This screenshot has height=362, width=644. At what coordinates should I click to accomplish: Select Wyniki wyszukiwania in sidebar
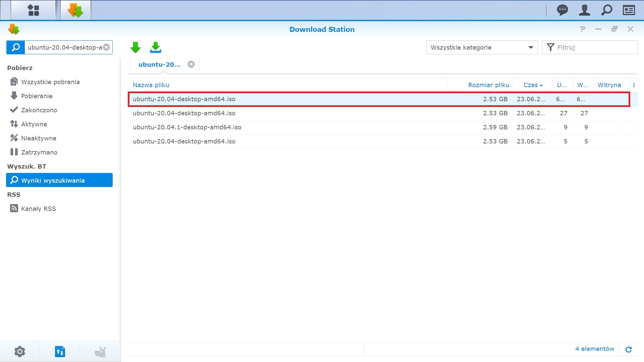pos(59,180)
